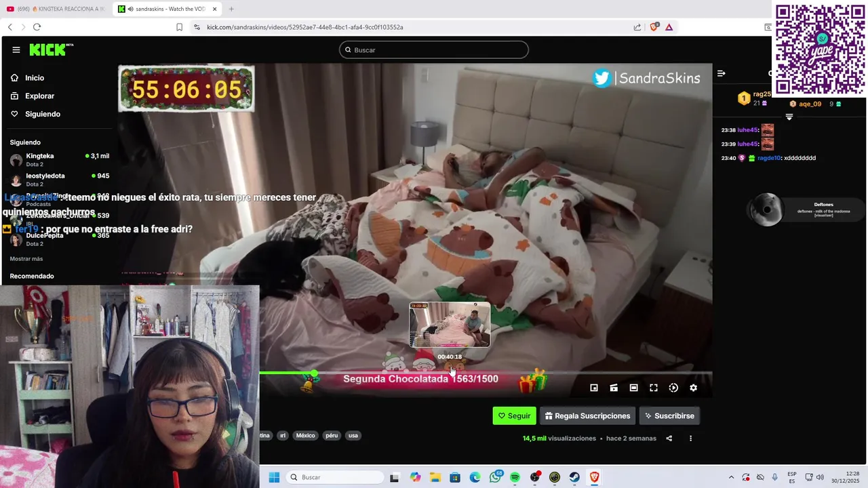Open Microsoft Store from taskbar
The image size is (868, 488).
[455, 477]
